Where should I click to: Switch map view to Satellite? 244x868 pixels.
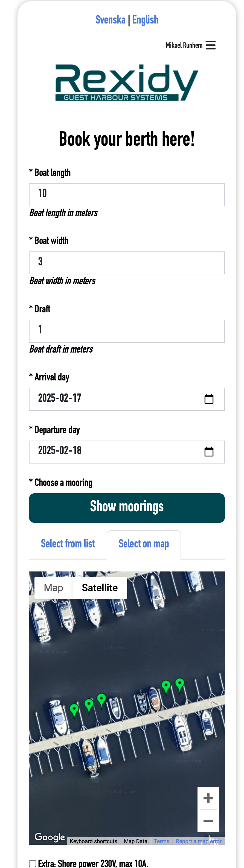pos(100,588)
